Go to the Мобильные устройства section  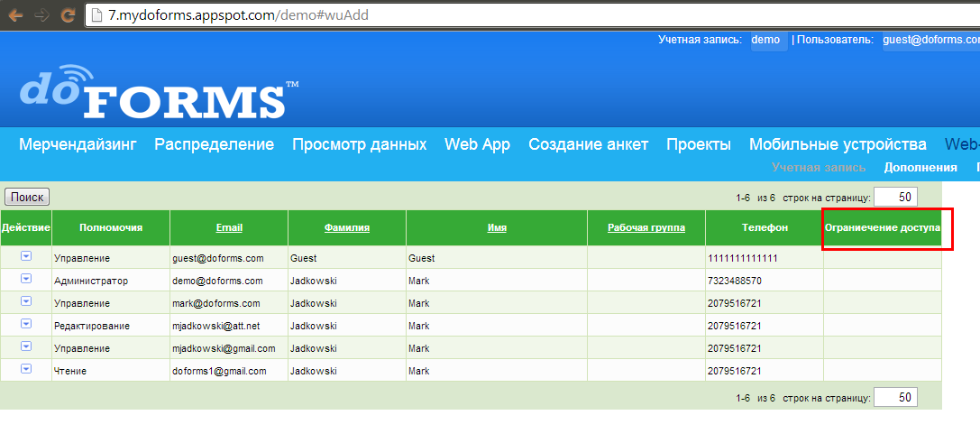[838, 144]
